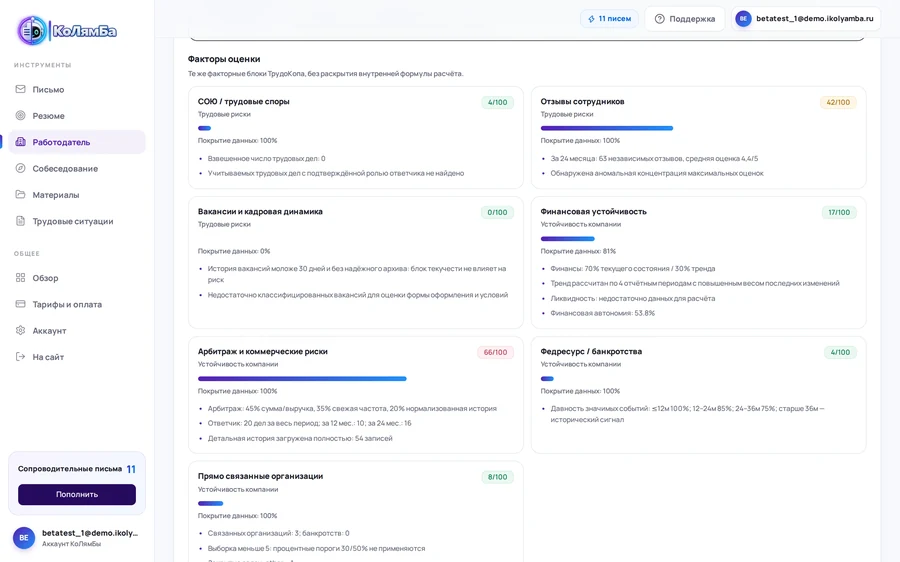Image resolution: width=900 pixels, height=562 pixels.
Task: Click the text Связанных организаций: 3; банкротств: 0
Action: (x=278, y=533)
